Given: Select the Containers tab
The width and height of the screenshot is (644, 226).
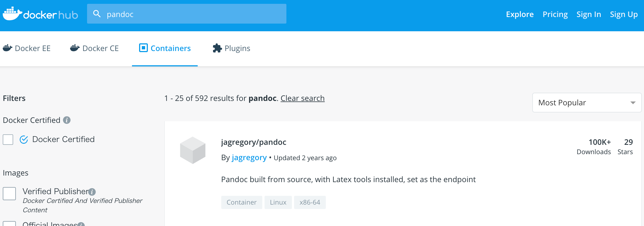Looking at the screenshot, I should [165, 48].
